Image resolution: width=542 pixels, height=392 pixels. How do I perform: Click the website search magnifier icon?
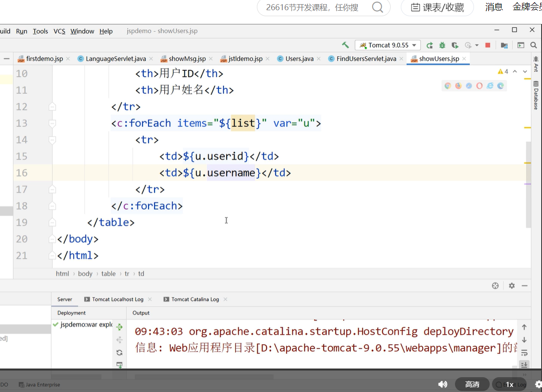pos(378,7)
